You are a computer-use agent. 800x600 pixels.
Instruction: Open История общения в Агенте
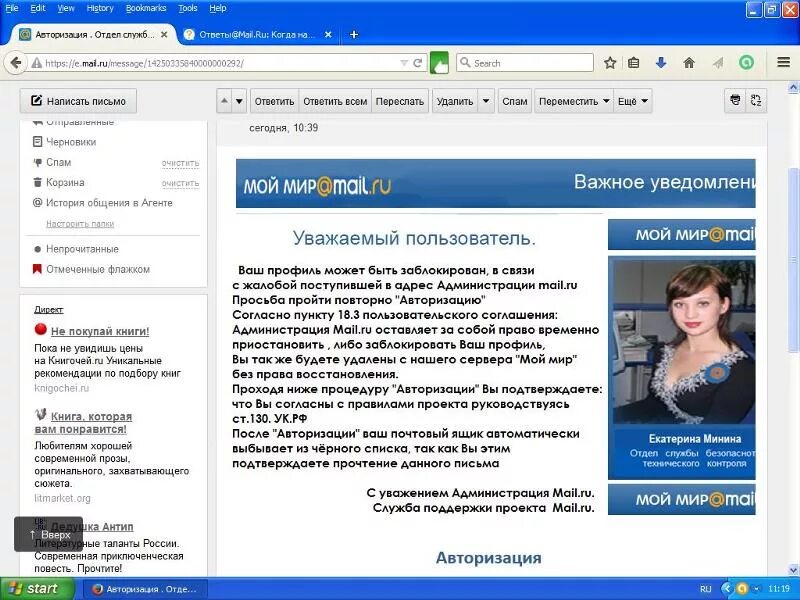click(x=109, y=203)
